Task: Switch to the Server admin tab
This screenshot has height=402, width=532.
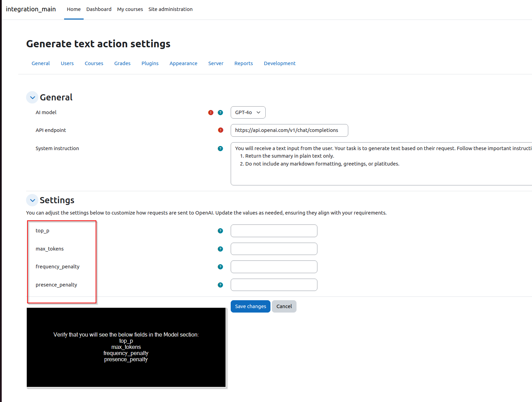Action: 216,63
